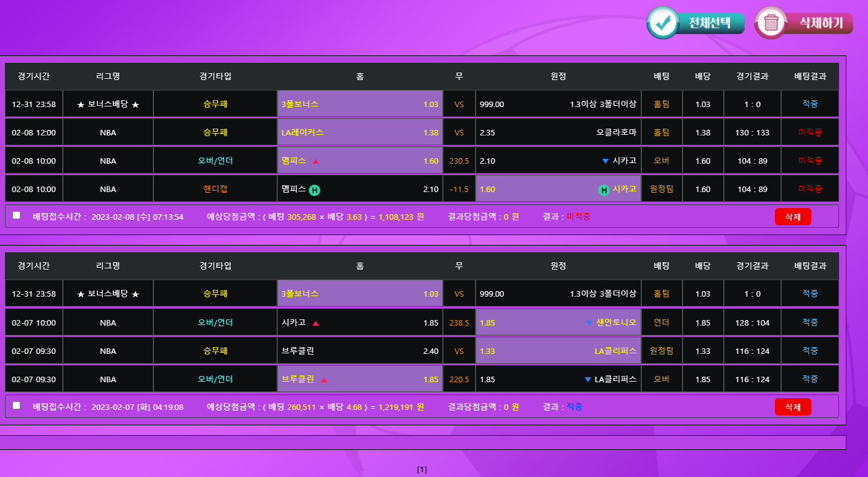Click the green H badge next to 시카고

click(x=604, y=190)
